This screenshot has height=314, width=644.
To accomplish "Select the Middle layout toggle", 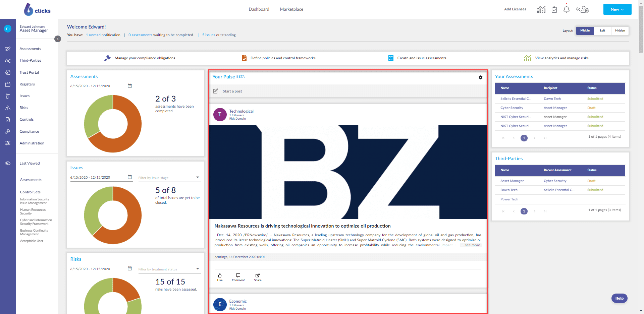I will (585, 30).
